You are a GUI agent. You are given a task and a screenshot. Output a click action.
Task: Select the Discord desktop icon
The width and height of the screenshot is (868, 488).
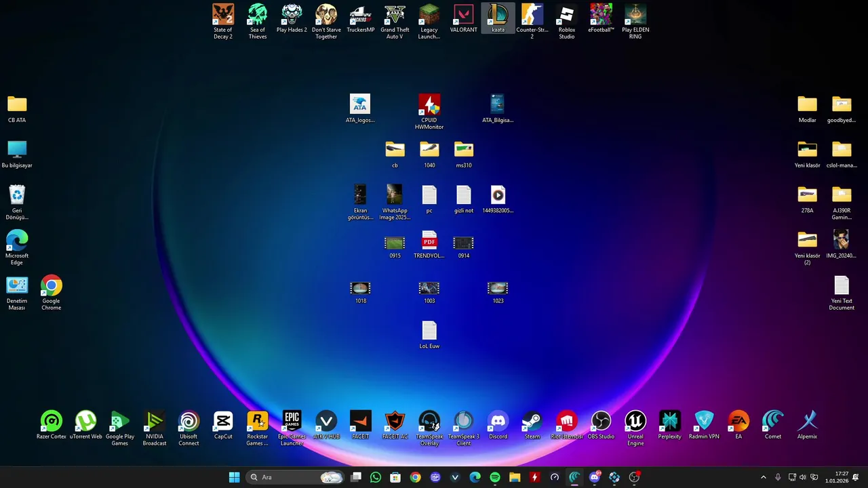click(498, 426)
